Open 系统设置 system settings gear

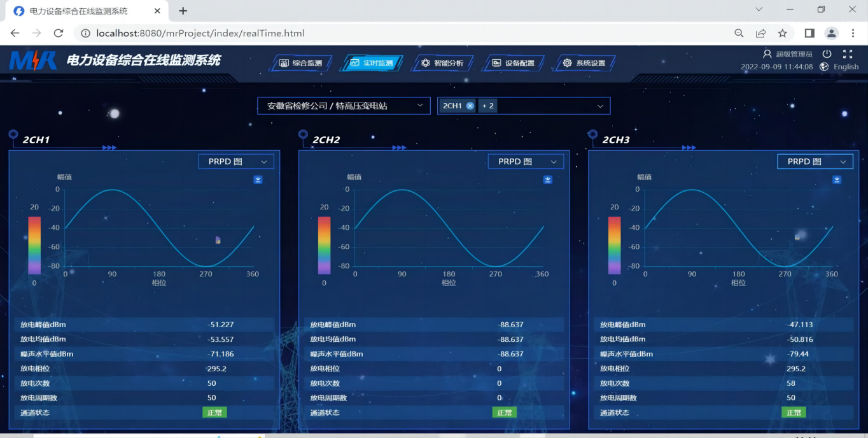584,63
